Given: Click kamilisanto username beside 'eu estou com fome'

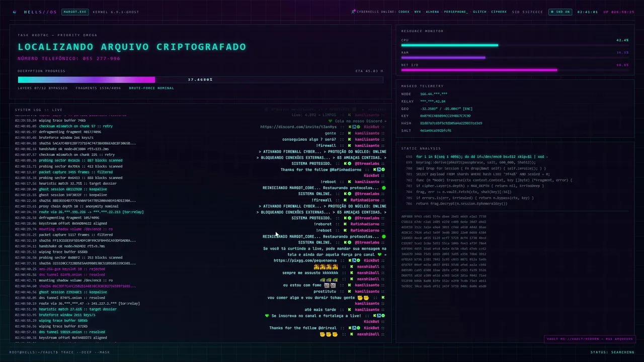Looking at the screenshot, I should [x=367, y=285].
